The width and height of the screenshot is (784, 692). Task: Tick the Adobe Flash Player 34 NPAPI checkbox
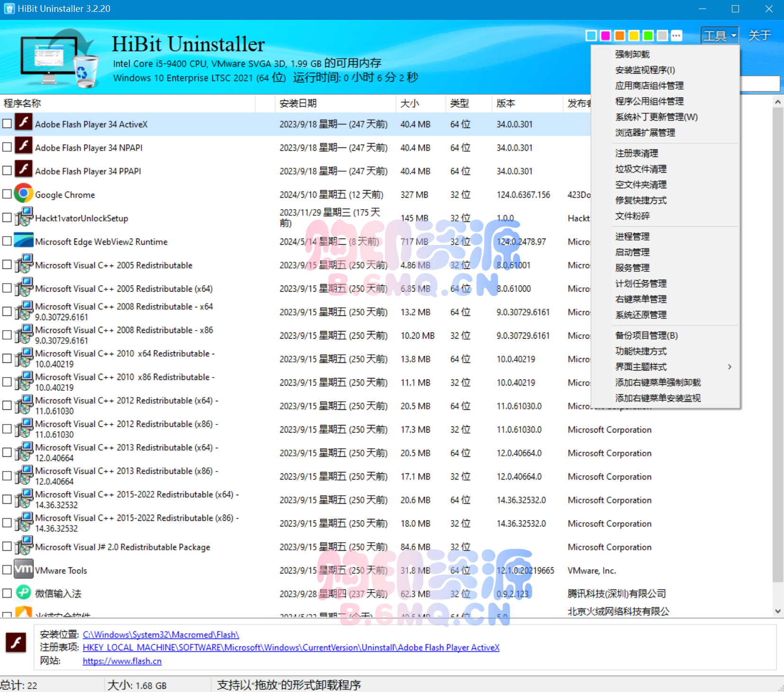(x=7, y=147)
